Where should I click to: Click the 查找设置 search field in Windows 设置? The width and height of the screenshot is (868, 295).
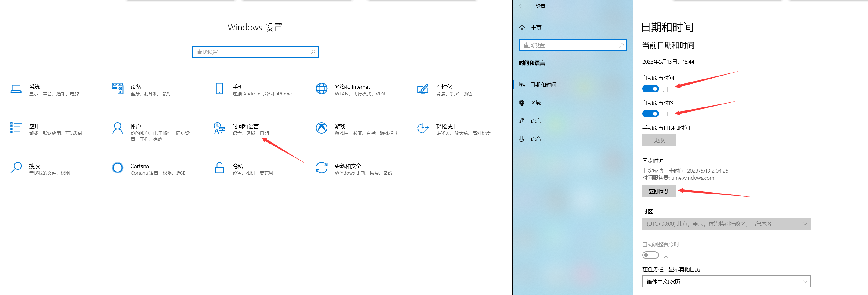tap(255, 52)
